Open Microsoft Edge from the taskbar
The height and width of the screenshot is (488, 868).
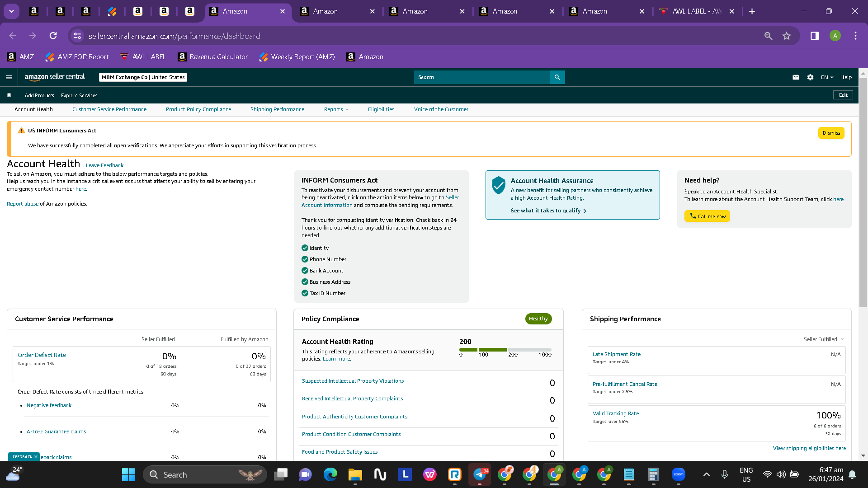point(330,474)
